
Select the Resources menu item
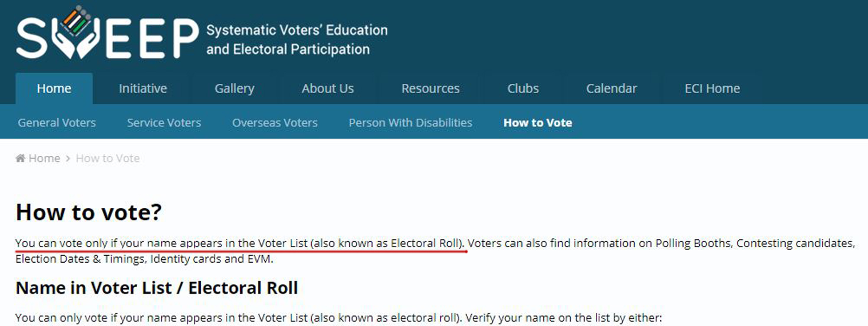click(x=430, y=88)
